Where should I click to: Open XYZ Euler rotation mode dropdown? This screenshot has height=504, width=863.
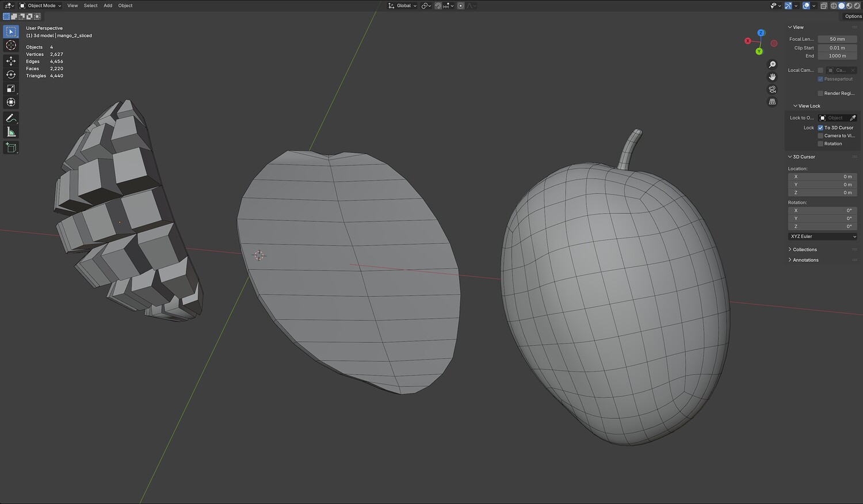click(823, 236)
